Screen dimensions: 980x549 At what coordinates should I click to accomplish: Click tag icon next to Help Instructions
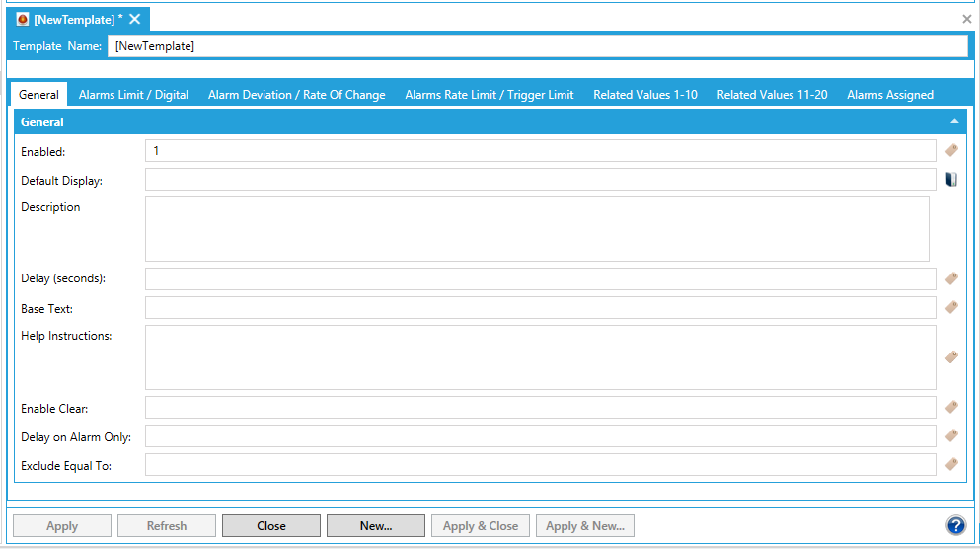pyautogui.click(x=951, y=357)
